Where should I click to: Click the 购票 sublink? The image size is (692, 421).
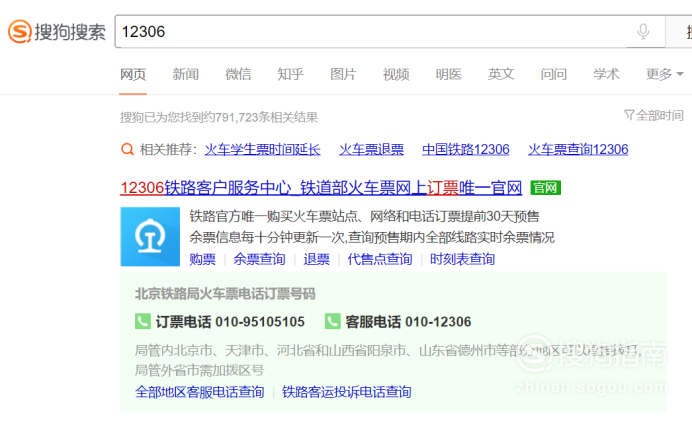(x=203, y=259)
